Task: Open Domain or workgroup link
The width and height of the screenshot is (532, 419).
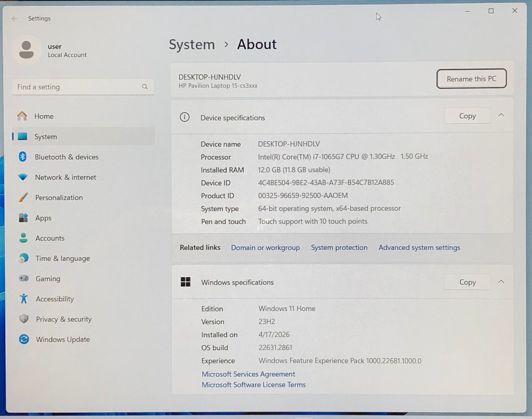Action: 265,247
